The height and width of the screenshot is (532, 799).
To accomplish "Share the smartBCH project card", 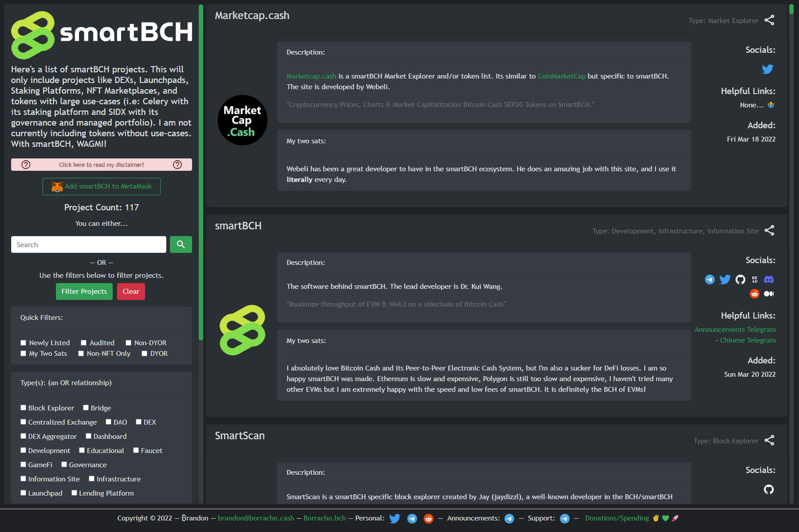I will [769, 231].
